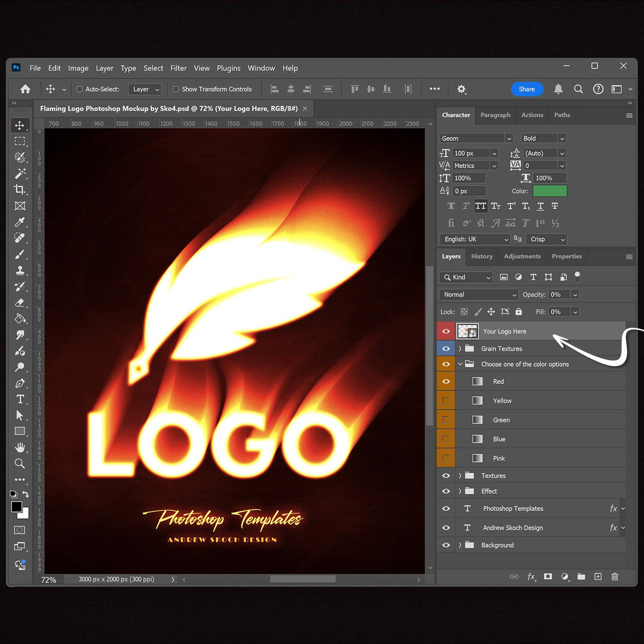The height and width of the screenshot is (644, 644).
Task: Select the Rectangle shape tool
Action: point(20,431)
